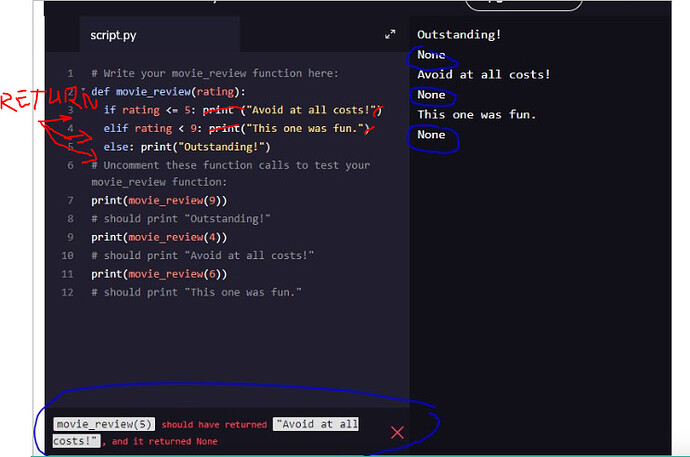Click the 'None' below 'Avoid at all costs!' output

(431, 95)
